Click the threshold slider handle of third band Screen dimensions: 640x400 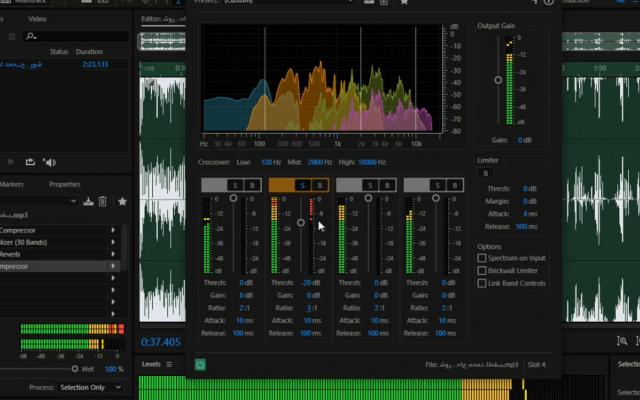point(368,198)
